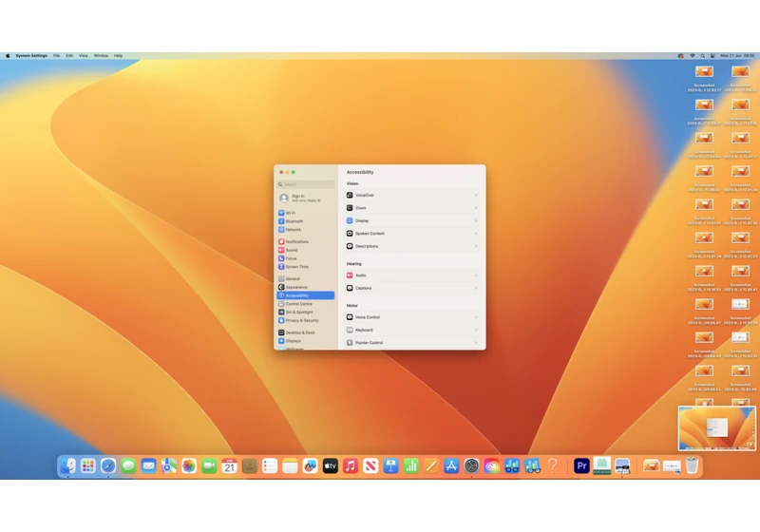This screenshot has width=760, height=532.
Task: Open the Keyboard row chevron
Action: [476, 330]
